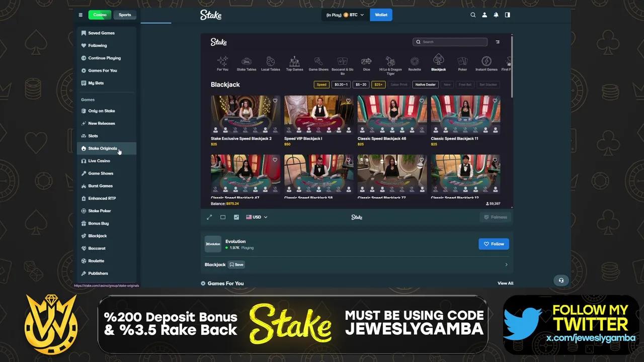The height and width of the screenshot is (362, 644).
Task: Select the Baccarat & Sic Bo category
Action: 343,65
